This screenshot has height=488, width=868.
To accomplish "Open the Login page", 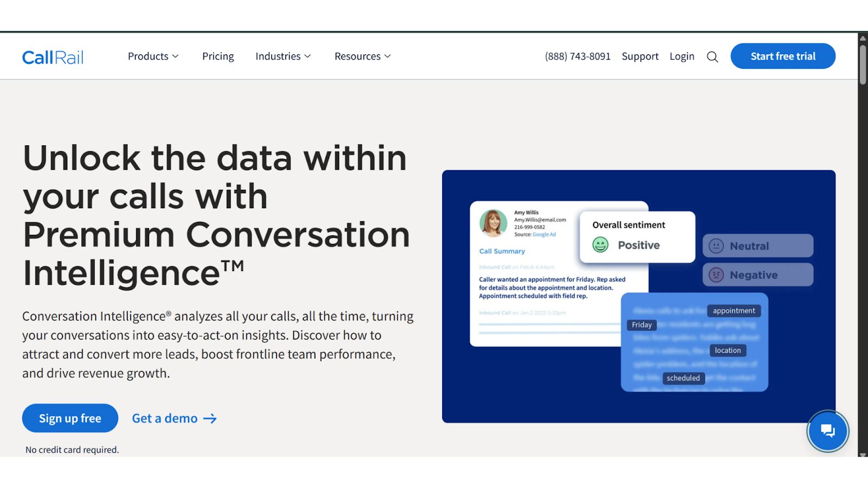I will point(682,56).
